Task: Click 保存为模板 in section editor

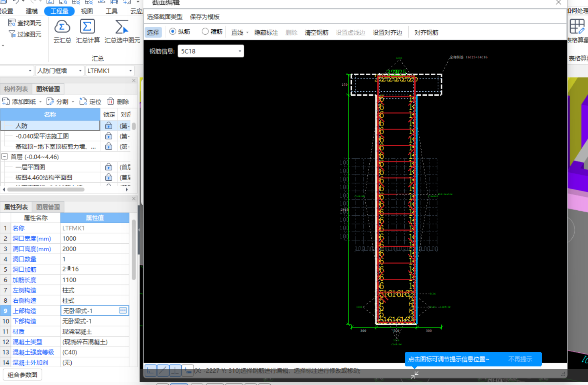Action: [x=205, y=17]
